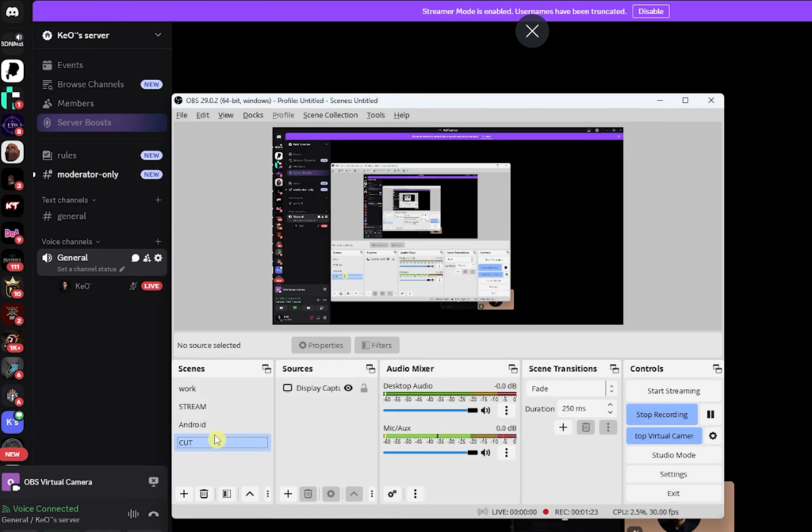This screenshot has height=532, width=812.
Task: Open source properties via the gear icon
Action: tap(331, 493)
